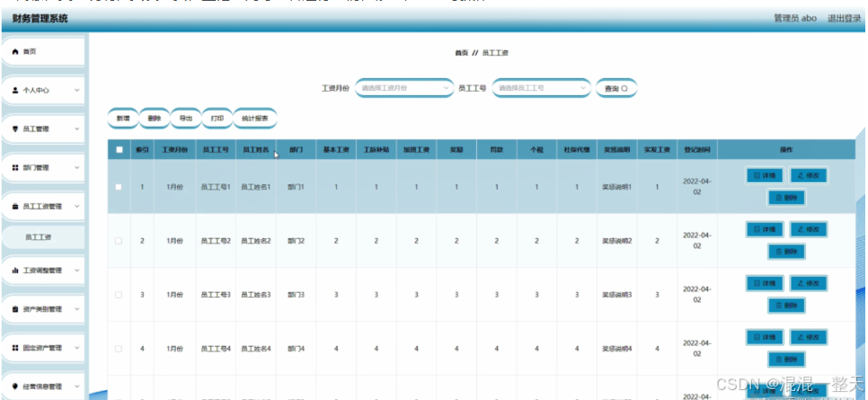Image resolution: width=868 pixels, height=400 pixels.
Task: Click the 导出 button
Action: [185, 118]
